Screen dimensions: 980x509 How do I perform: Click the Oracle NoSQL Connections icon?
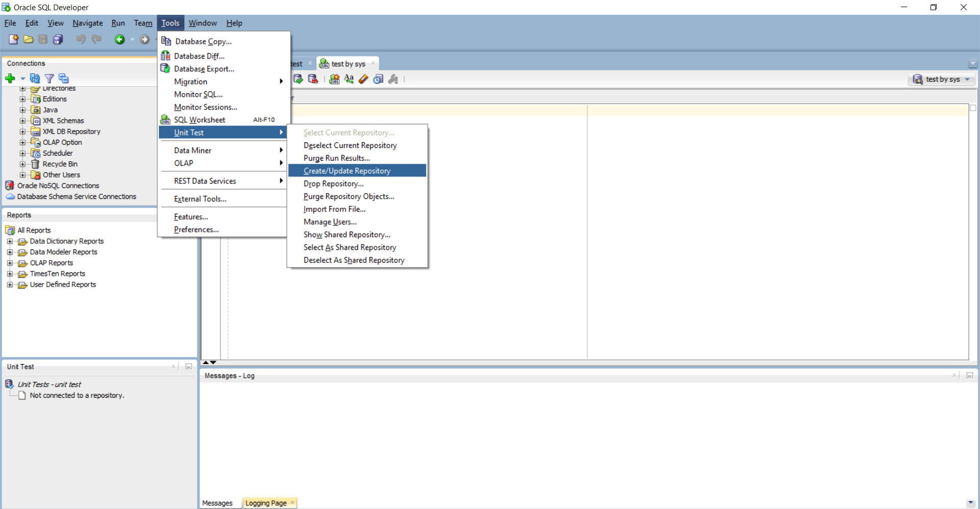click(10, 185)
